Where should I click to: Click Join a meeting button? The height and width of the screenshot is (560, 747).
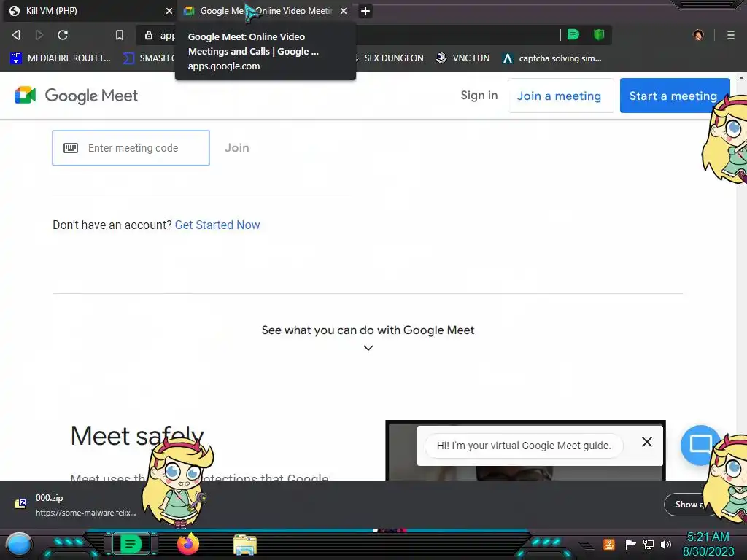(560, 96)
